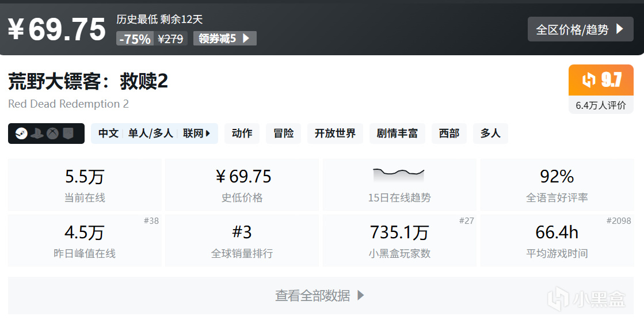Image resolution: width=644 pixels, height=320 pixels.
Task: Open the 9.7 score rating badge
Action: [601, 79]
